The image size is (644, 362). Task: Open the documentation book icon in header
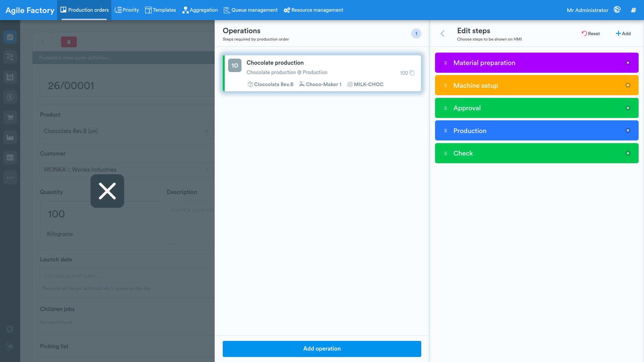(x=633, y=10)
